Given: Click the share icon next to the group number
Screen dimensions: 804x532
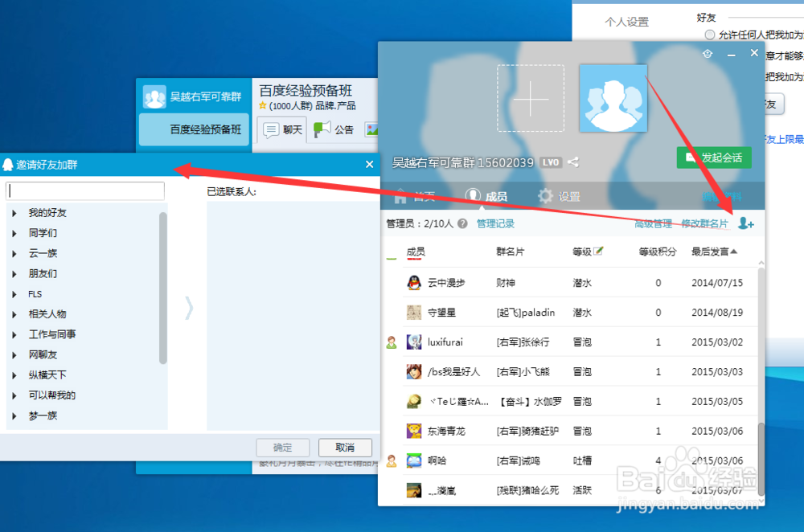Looking at the screenshot, I should (572, 162).
